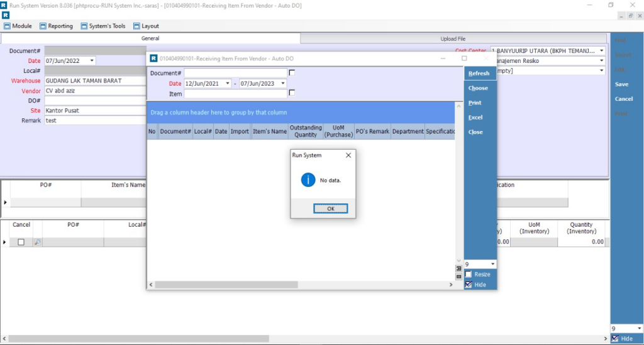Image resolution: width=644 pixels, height=345 pixels.
Task: Click OK in the No data message box
Action: (x=331, y=208)
